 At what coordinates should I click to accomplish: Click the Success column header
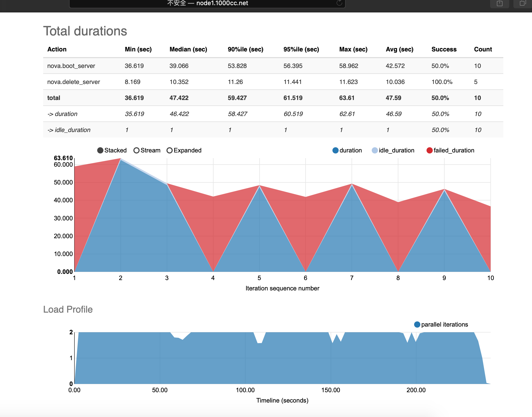coord(444,49)
